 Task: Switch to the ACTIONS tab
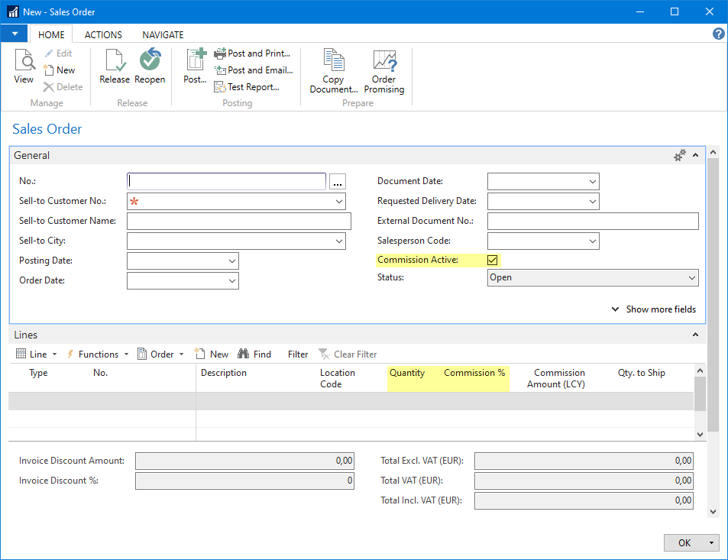click(x=103, y=35)
